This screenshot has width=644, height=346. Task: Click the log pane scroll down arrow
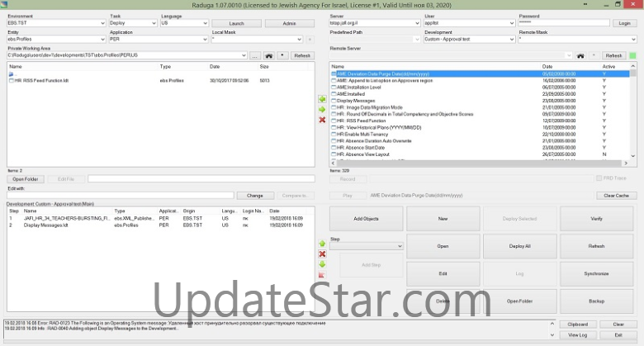click(552, 335)
